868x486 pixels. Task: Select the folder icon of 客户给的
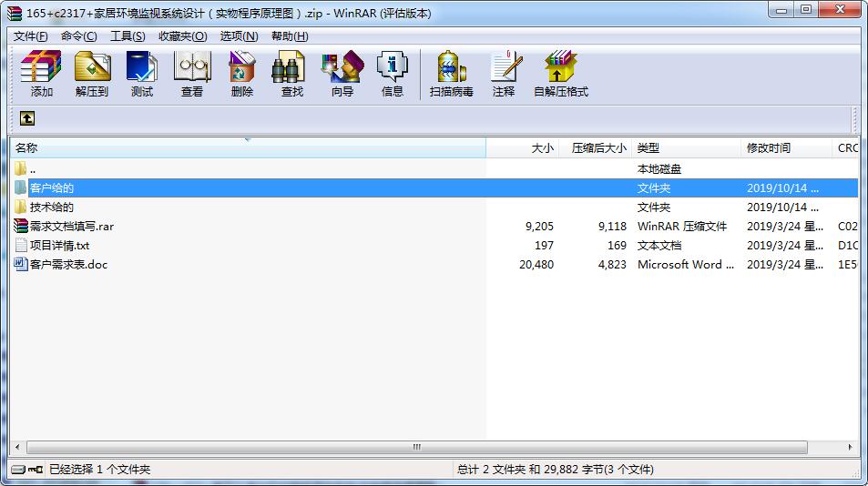(x=20, y=188)
